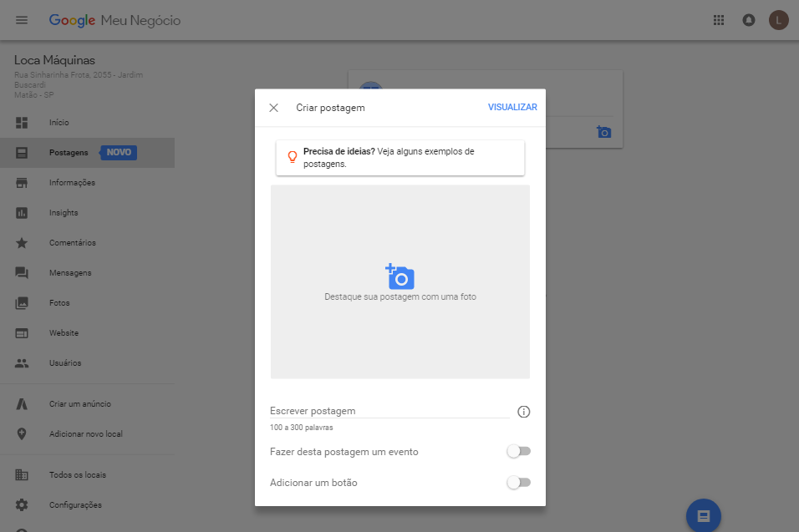Click the info icon beside Escrever postagem
This screenshot has height=532, width=799.
click(524, 412)
